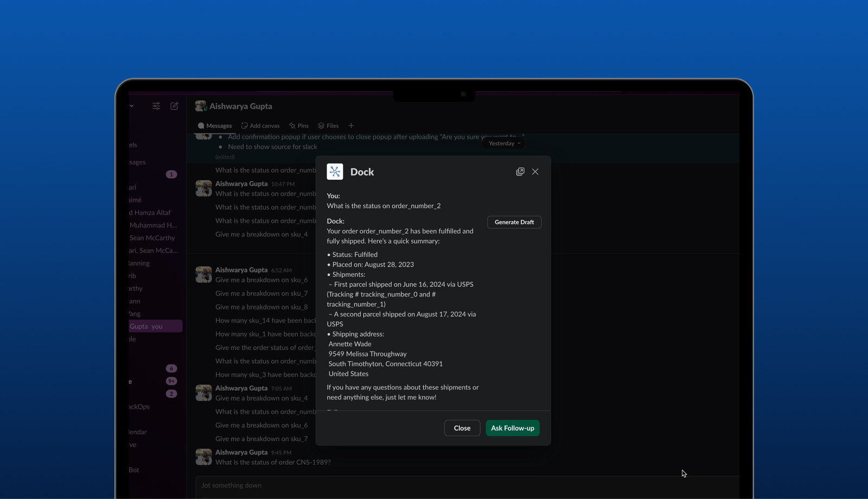Compose a new message with pencil icon

[174, 106]
